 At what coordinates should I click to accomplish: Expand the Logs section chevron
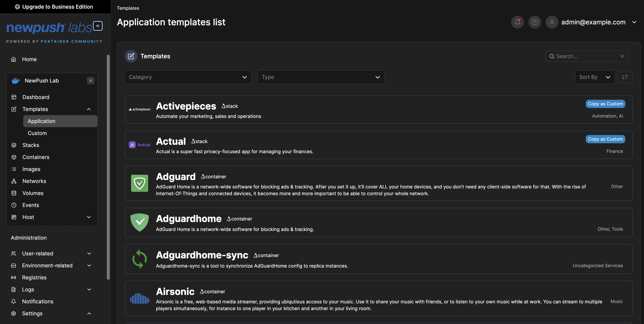coord(89,289)
